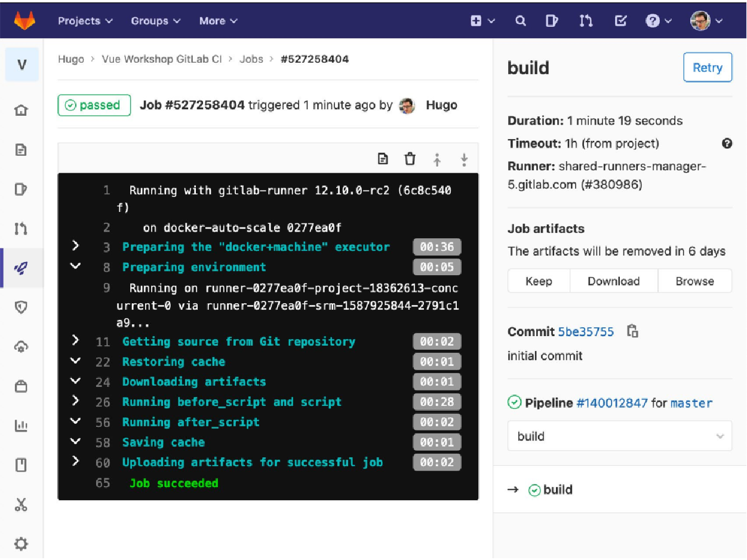Image resolution: width=747 pixels, height=560 pixels.
Task: Expand Uploading artifacts for successful job section
Action: tap(75, 461)
